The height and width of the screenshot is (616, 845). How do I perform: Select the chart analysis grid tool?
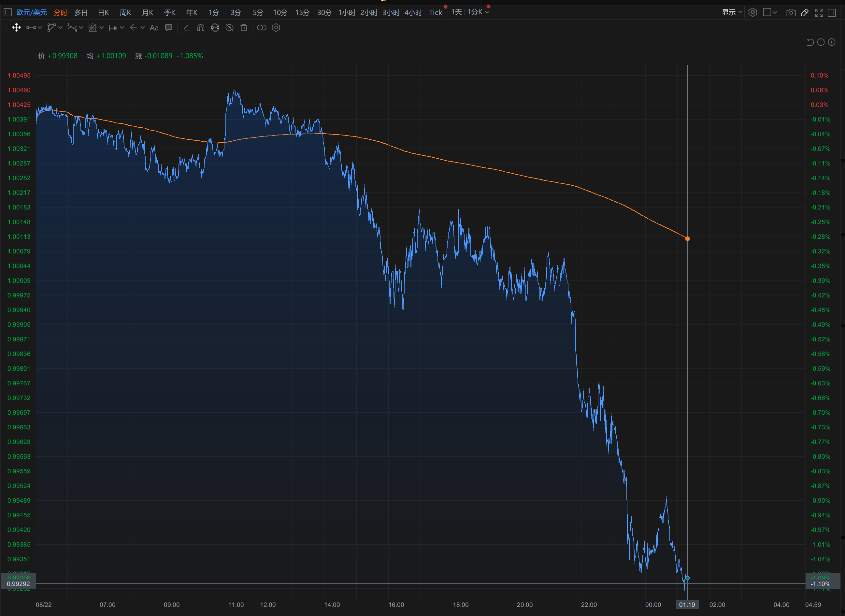(93, 28)
